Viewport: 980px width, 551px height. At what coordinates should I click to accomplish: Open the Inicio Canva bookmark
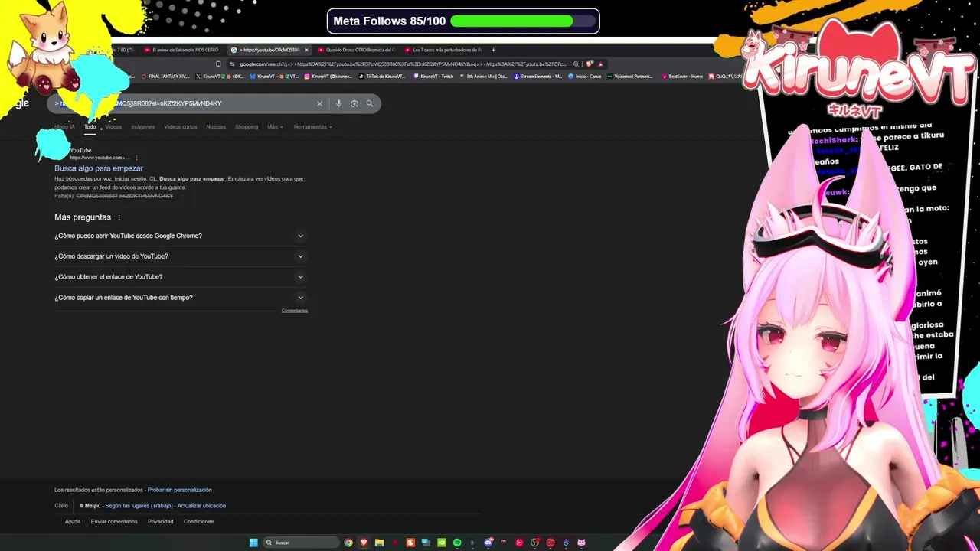(x=585, y=77)
